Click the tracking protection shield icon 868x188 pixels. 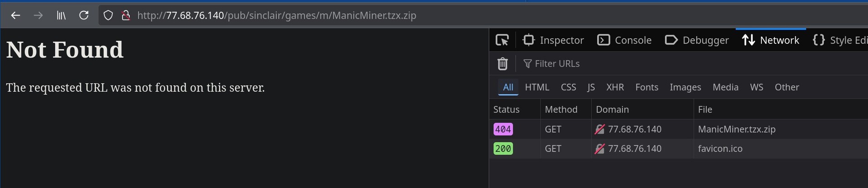(108, 15)
